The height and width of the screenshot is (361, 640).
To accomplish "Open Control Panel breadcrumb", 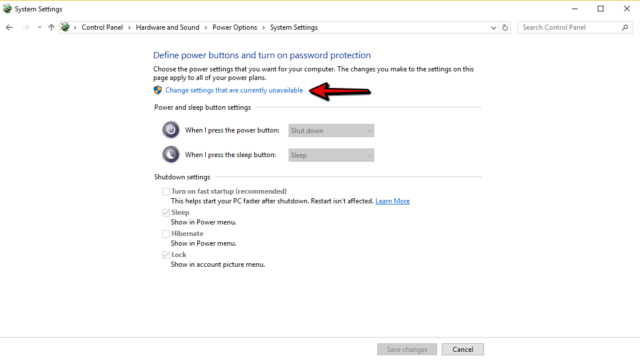I will click(x=102, y=27).
